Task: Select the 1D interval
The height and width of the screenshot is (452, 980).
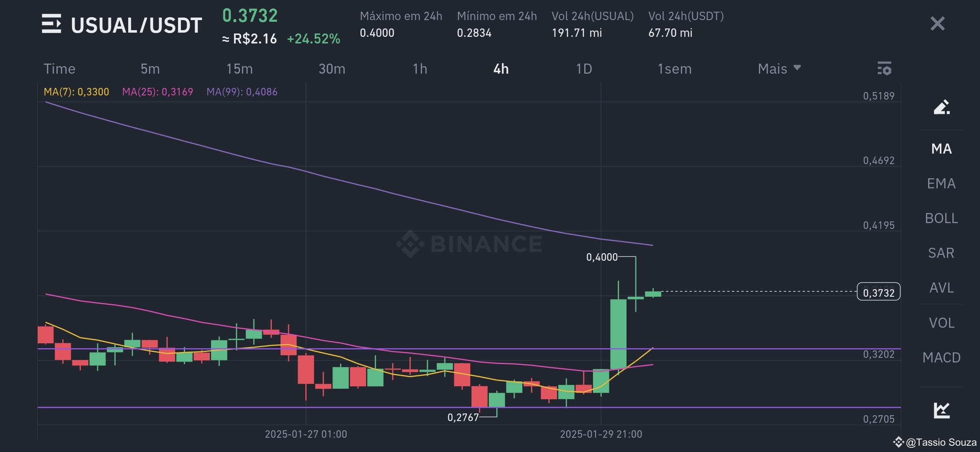Action: click(x=584, y=69)
